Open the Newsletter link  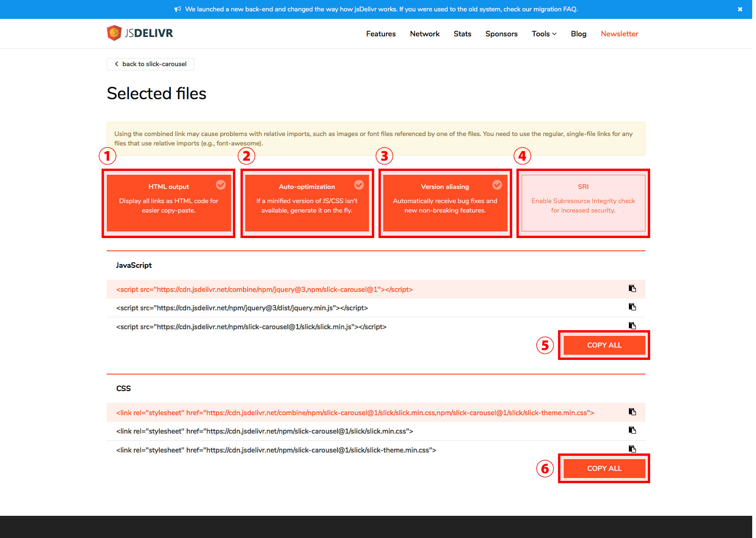click(x=619, y=34)
